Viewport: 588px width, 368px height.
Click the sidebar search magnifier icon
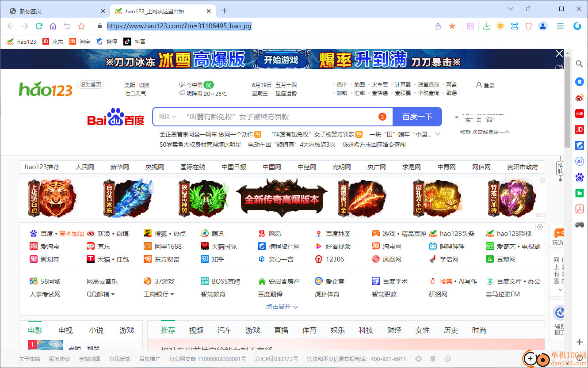pos(579,64)
